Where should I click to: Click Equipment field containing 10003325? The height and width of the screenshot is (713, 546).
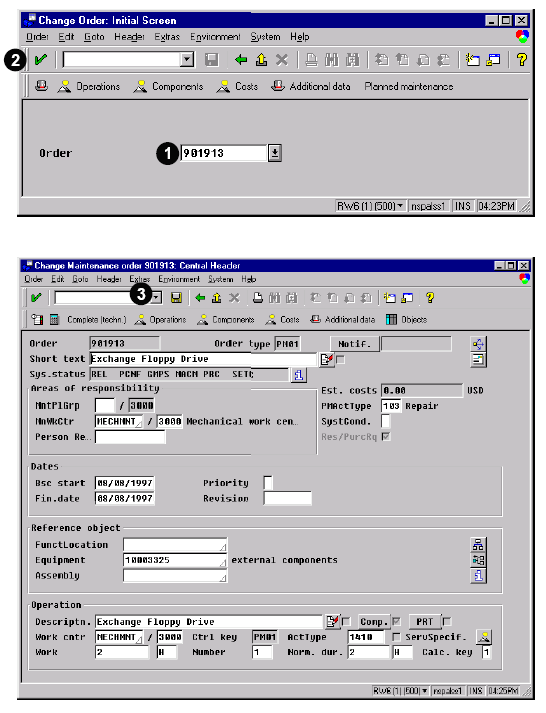coord(175,560)
